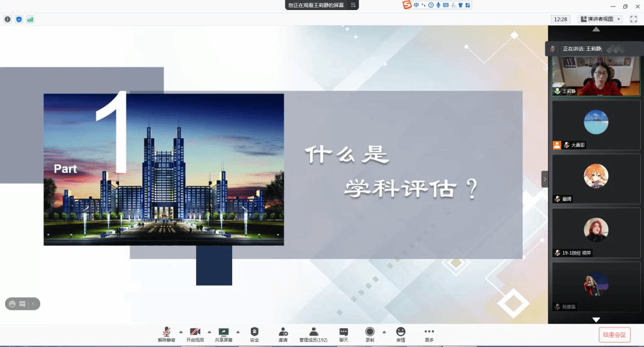Select 王莉静 speaker video thumbnail
Image resolution: width=644 pixels, height=347 pixels.
tap(596, 75)
